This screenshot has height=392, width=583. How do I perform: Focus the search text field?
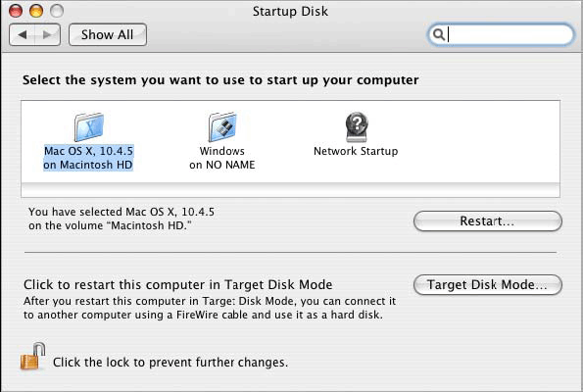coord(501,34)
